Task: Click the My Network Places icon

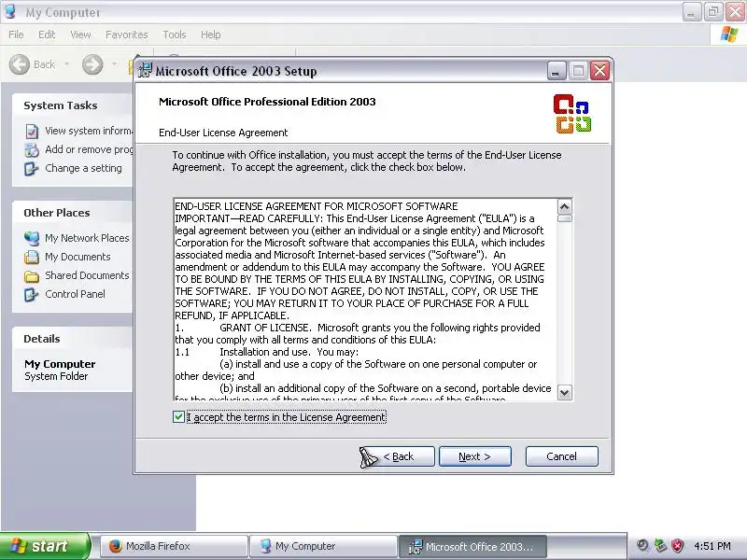Action: pos(32,238)
